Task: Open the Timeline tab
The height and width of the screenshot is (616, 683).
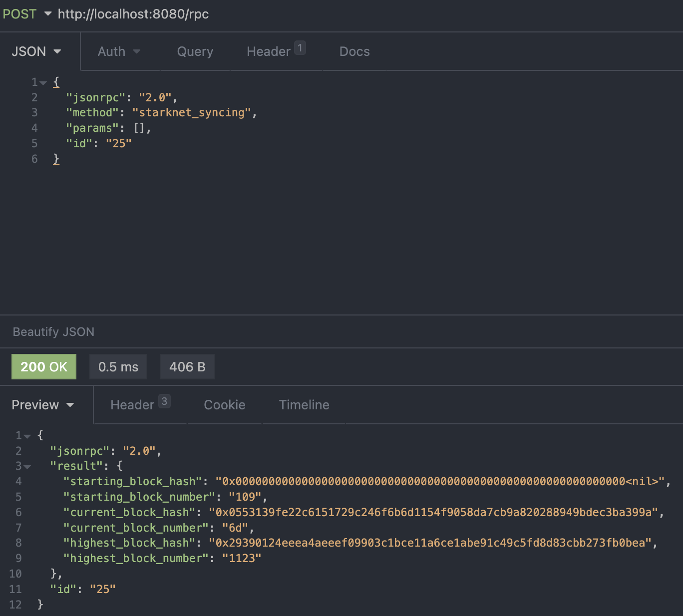Action: (x=304, y=405)
